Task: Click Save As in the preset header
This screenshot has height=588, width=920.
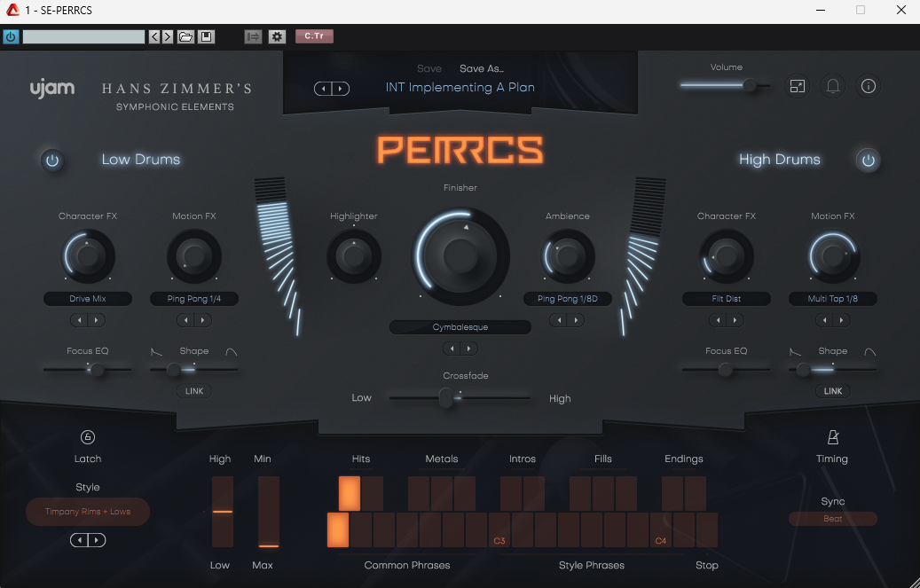Action: 481,68
